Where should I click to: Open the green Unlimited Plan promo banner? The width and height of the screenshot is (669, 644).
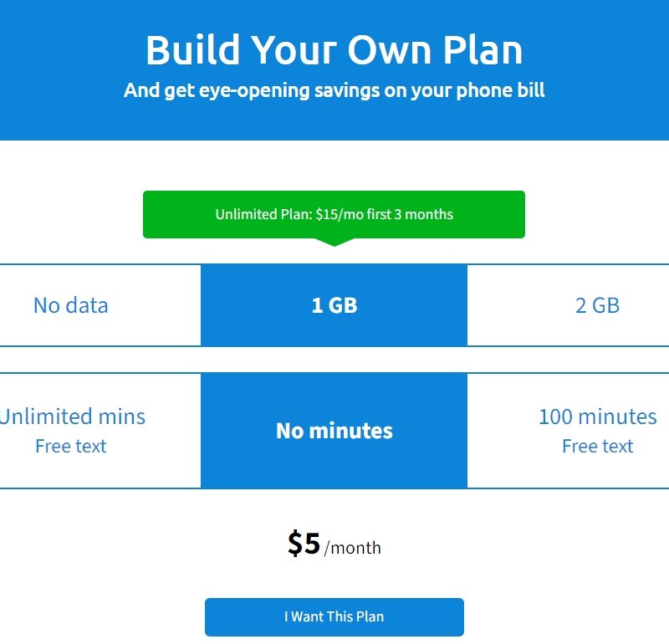(x=334, y=214)
